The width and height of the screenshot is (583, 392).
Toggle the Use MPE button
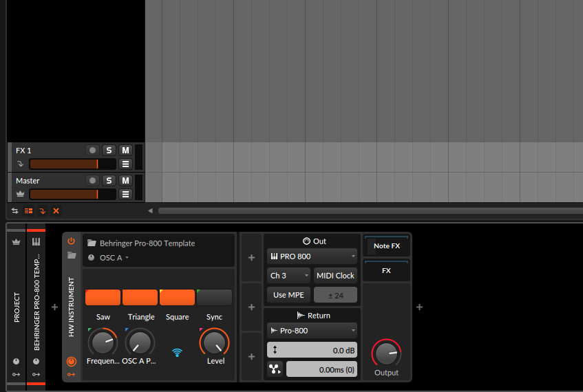pos(288,295)
